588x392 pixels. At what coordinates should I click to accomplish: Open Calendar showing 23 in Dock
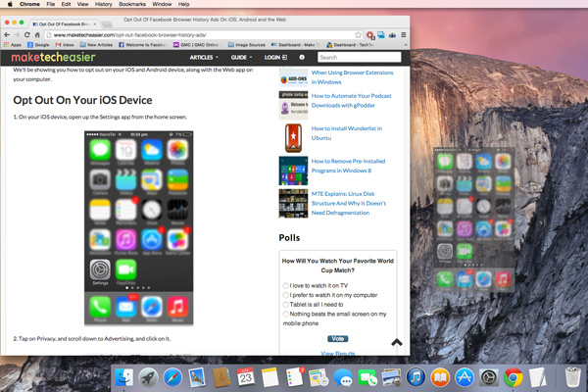246,377
